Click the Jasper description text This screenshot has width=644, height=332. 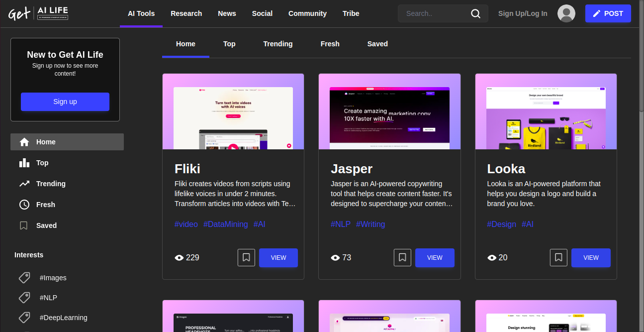[x=391, y=194]
